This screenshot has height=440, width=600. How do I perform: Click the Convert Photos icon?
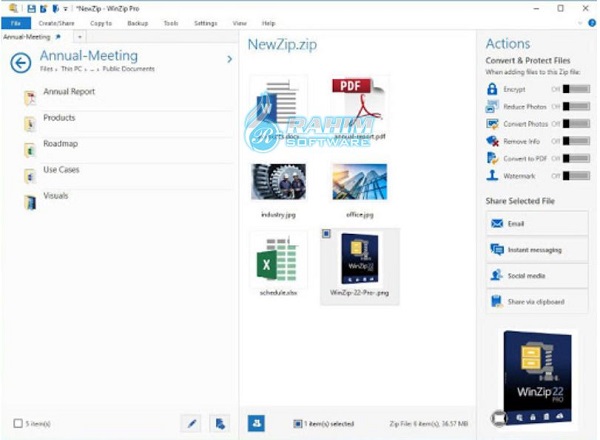coord(492,124)
